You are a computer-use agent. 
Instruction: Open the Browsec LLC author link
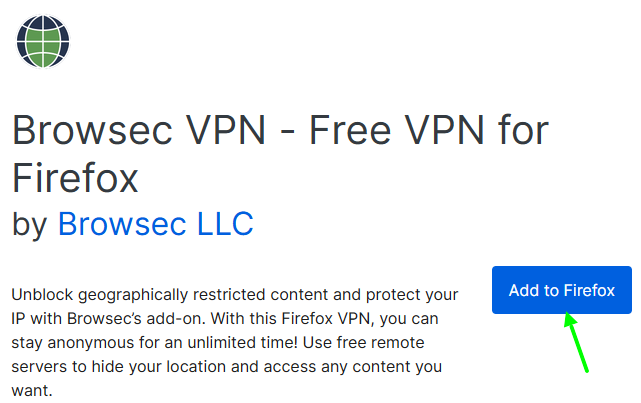(155, 223)
